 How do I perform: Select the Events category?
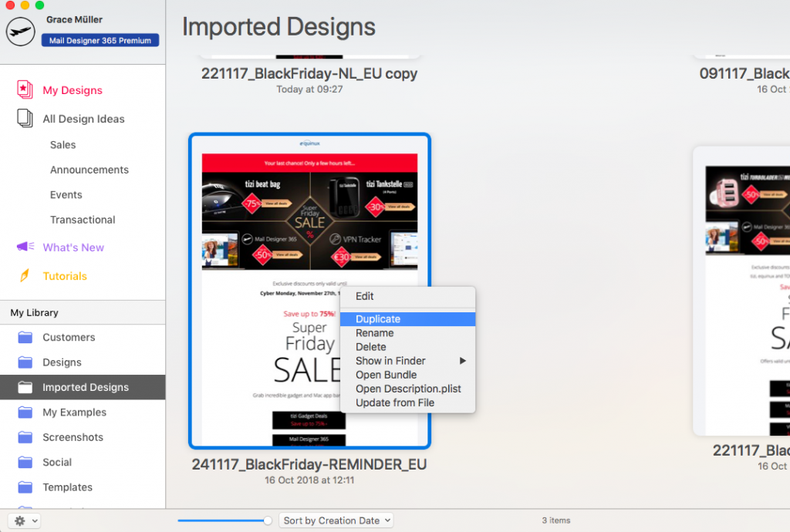66,195
